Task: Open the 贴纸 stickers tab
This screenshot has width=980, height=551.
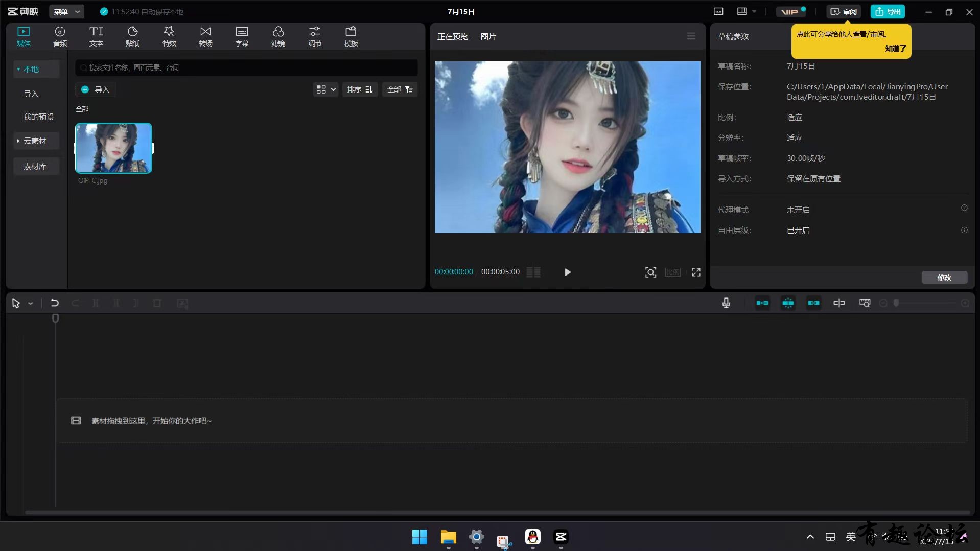Action: click(x=133, y=37)
